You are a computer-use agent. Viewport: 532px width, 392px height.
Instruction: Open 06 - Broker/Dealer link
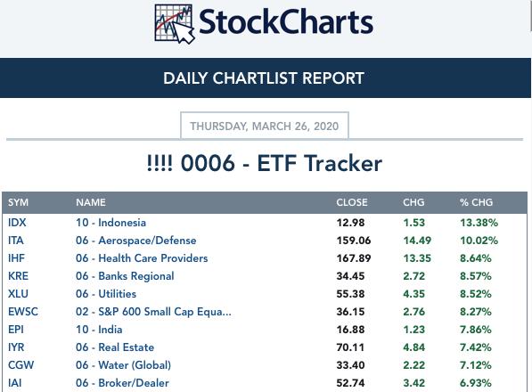[122, 383]
